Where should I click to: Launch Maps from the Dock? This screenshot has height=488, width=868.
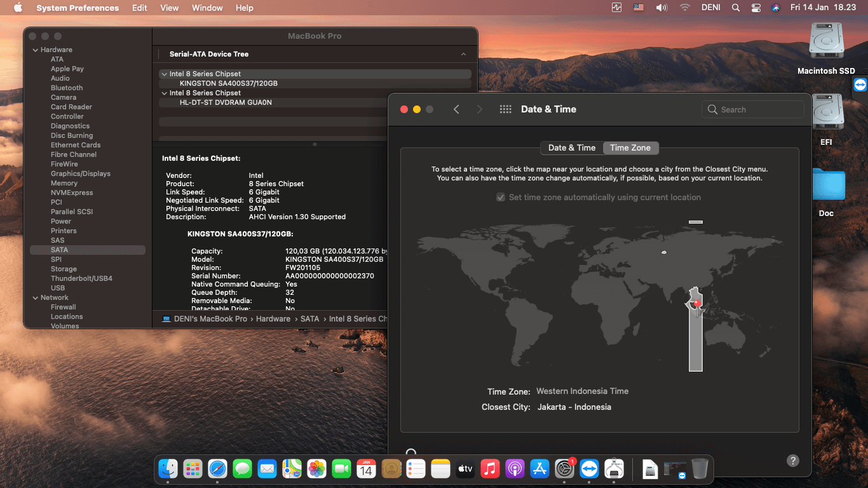[x=292, y=469]
